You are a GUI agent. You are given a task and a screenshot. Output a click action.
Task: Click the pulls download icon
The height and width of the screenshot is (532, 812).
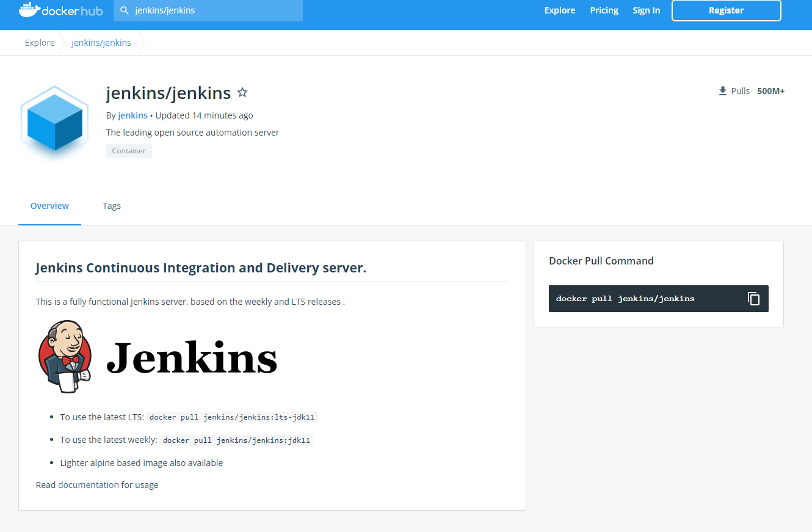723,91
